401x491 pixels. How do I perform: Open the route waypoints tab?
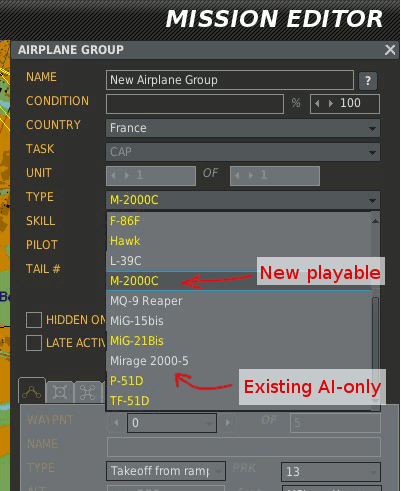(x=32, y=392)
